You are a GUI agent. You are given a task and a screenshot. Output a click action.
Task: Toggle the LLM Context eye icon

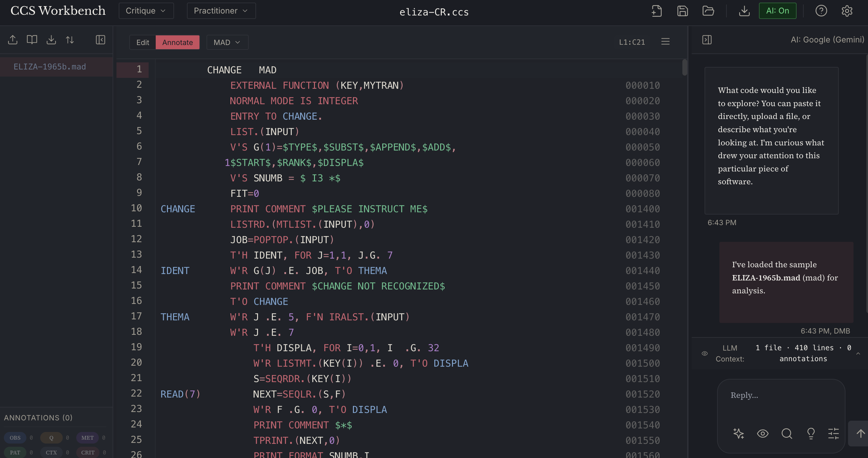pos(704,353)
